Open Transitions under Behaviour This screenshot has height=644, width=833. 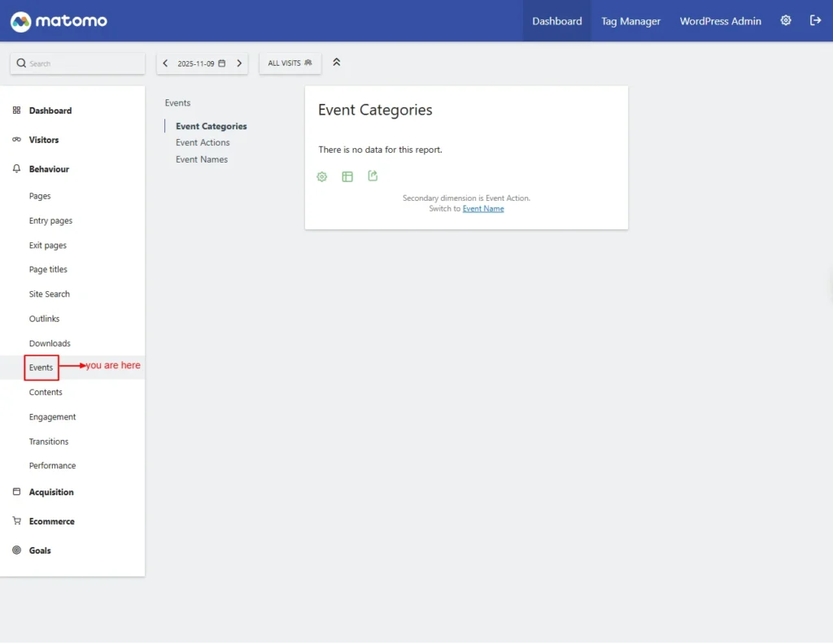49,442
